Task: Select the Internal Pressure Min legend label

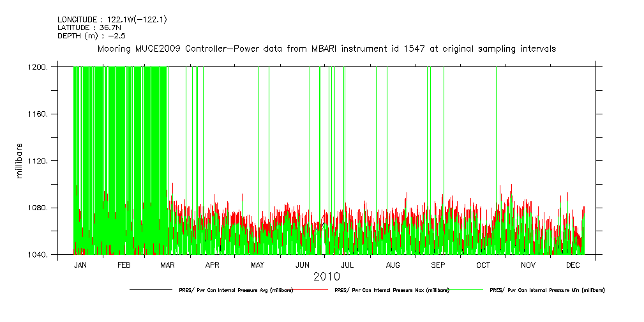Action: [x=547, y=290]
